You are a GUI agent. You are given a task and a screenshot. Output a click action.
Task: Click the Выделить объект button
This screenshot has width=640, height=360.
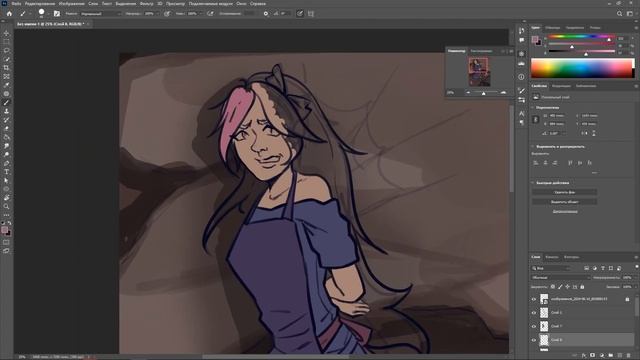(x=564, y=202)
